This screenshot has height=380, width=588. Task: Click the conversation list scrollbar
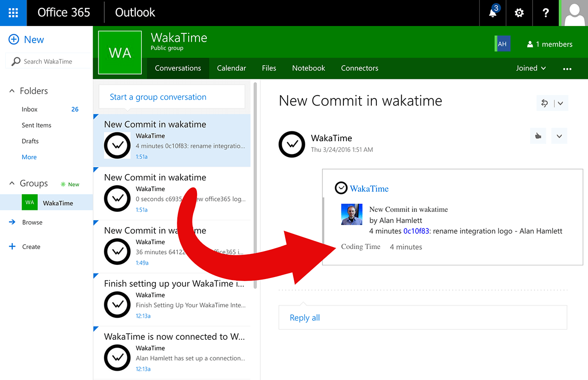click(x=255, y=186)
